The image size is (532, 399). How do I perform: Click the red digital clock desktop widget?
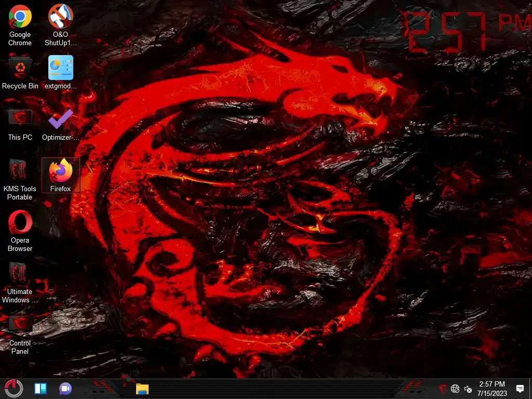point(468,32)
